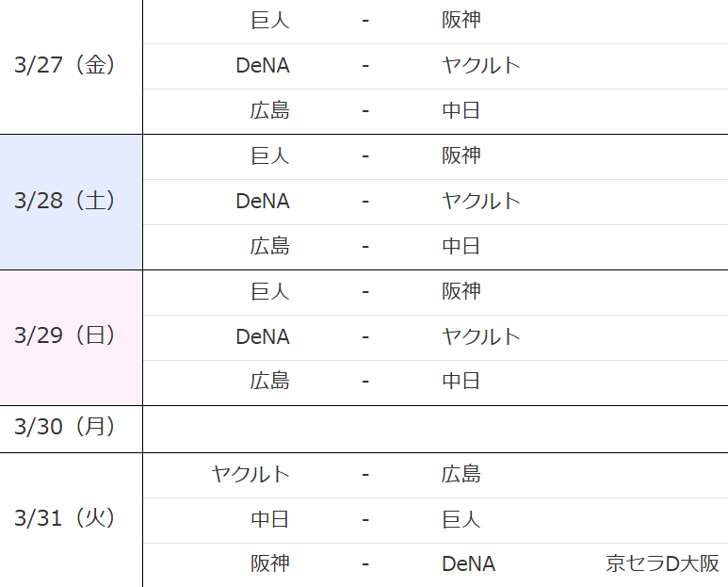Select ヤクルト in the 3/27 games

pos(480,65)
